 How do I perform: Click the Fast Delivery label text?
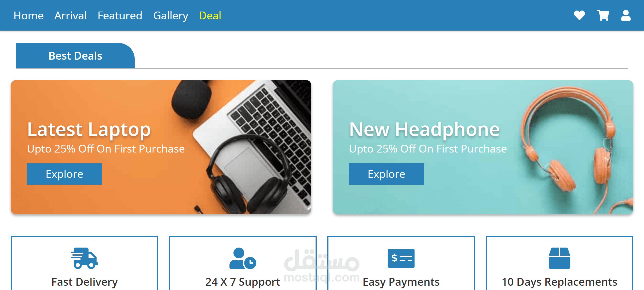[x=85, y=282]
